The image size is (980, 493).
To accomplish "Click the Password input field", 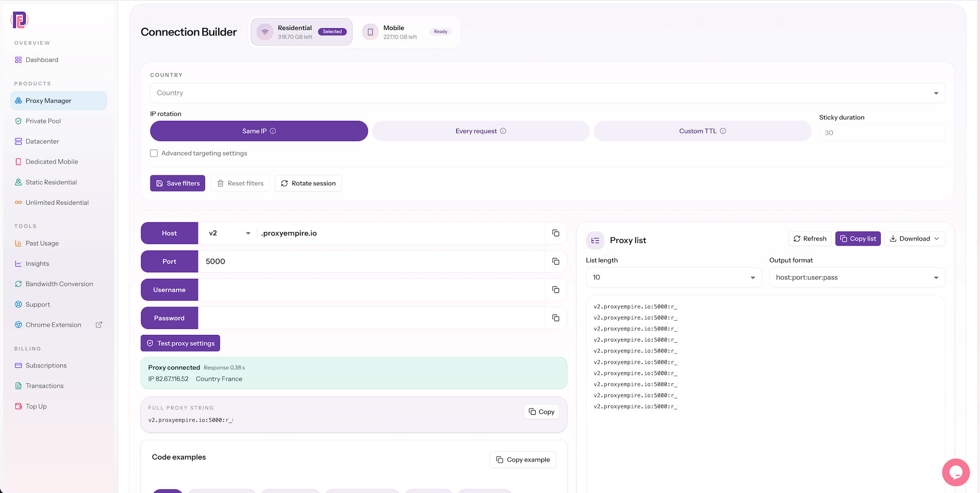I will [371, 318].
